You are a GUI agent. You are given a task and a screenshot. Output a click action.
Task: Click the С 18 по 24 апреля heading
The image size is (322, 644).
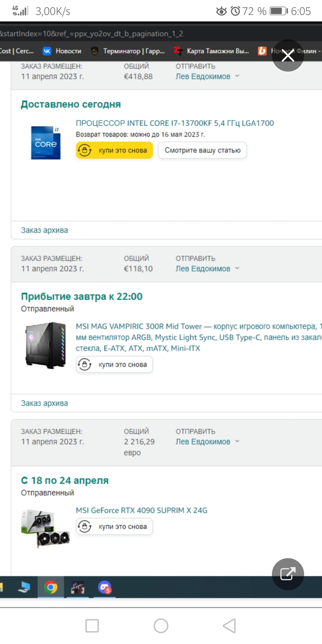click(x=65, y=480)
